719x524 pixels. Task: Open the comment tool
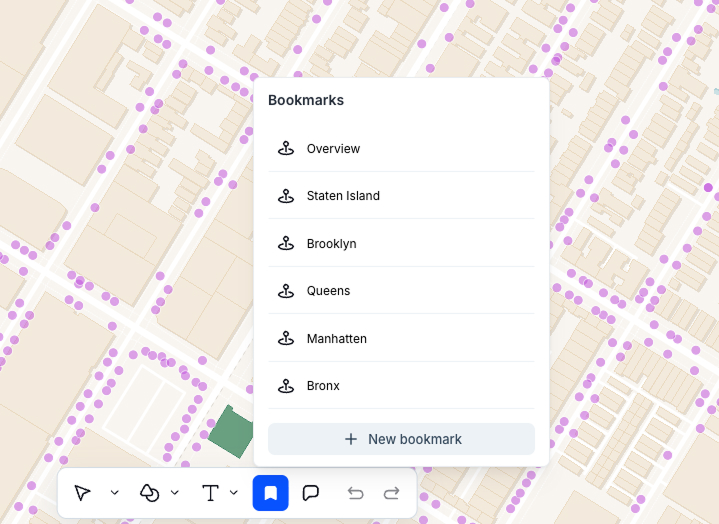(311, 493)
